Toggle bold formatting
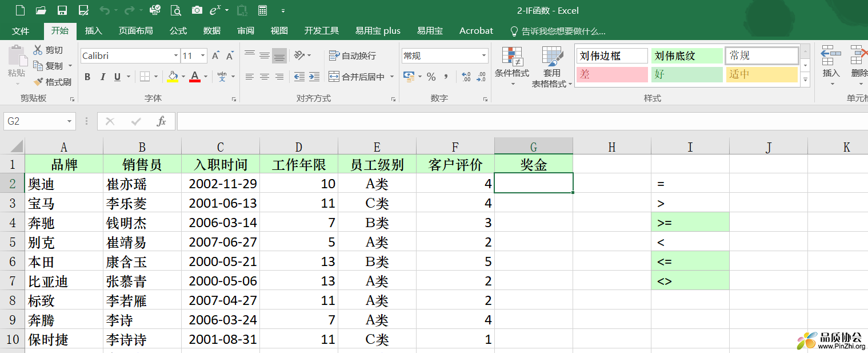868x353 pixels. tap(87, 77)
